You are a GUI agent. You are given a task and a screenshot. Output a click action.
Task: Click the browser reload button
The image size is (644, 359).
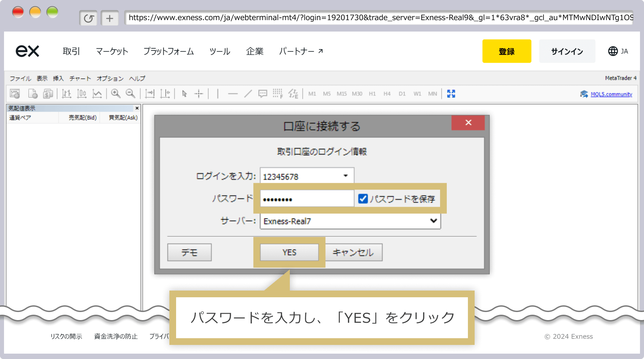pyautogui.click(x=89, y=18)
